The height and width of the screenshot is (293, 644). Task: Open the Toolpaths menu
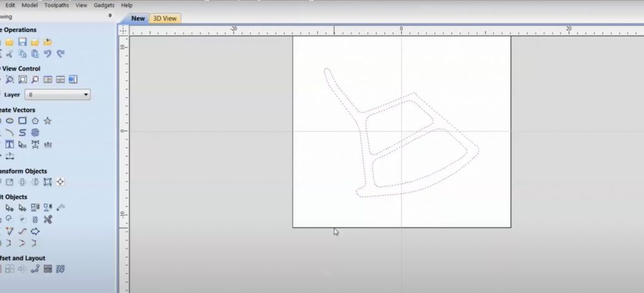pos(57,6)
